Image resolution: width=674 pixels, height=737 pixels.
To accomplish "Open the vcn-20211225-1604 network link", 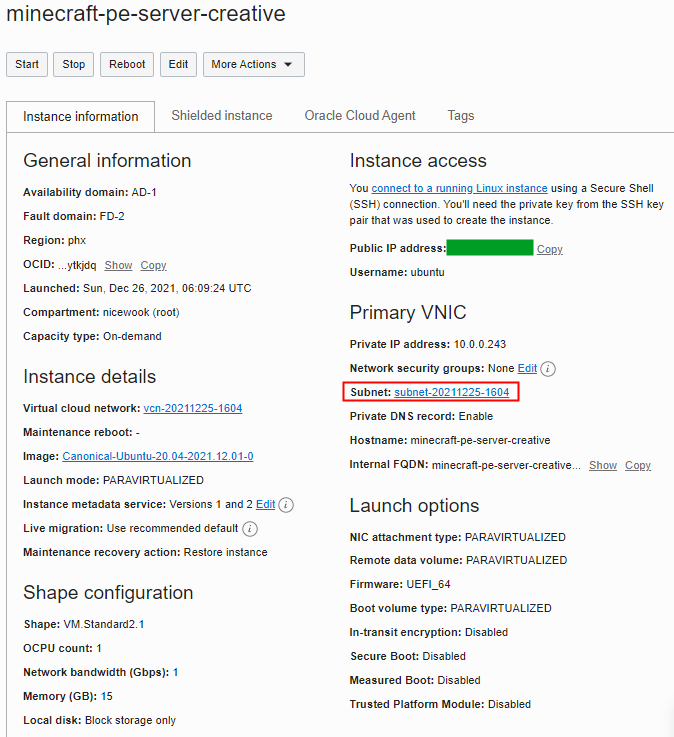I will pyautogui.click(x=193, y=408).
